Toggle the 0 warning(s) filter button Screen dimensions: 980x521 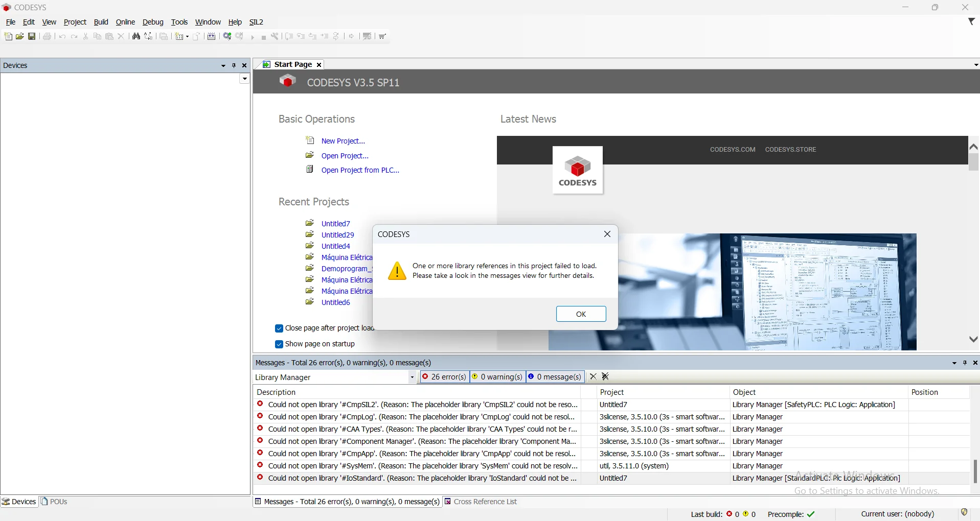(498, 377)
